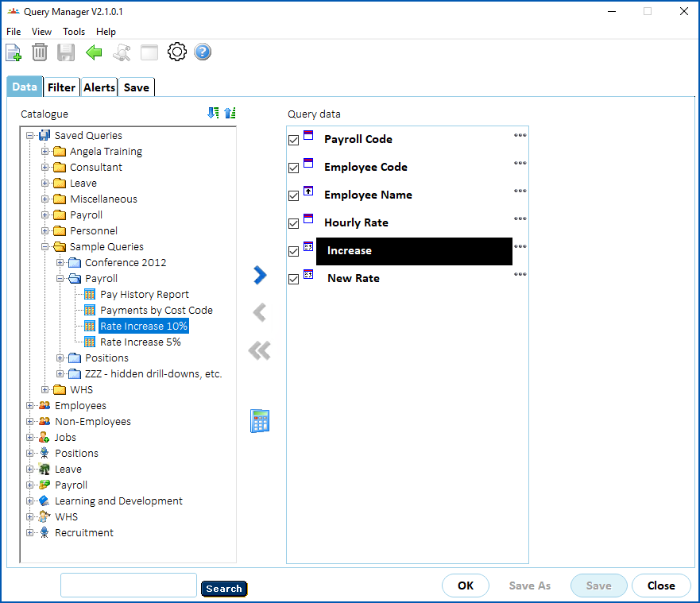
Task: Uncheck the Employee Name checkbox
Action: 294,195
